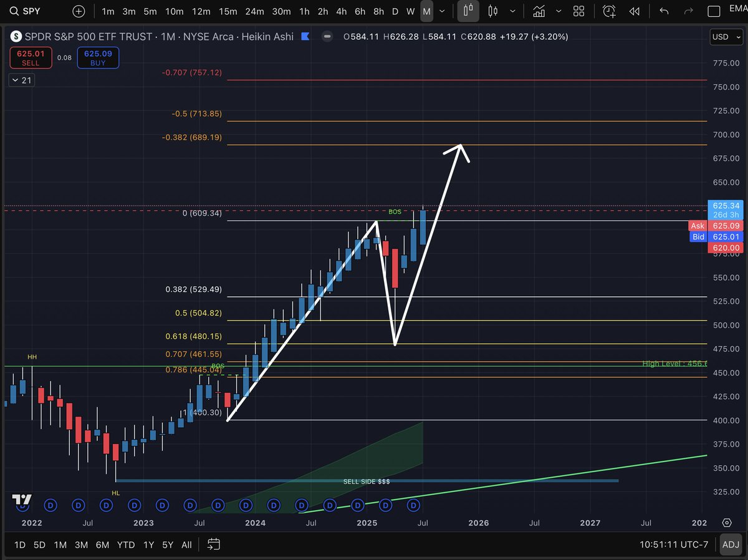
Task: Click the bar style icon beside candles
Action: click(493, 11)
